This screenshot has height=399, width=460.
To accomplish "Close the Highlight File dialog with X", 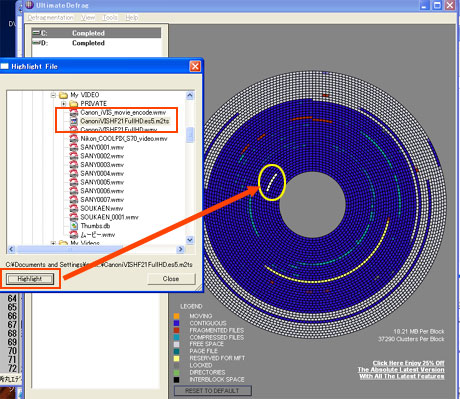I will [195, 66].
